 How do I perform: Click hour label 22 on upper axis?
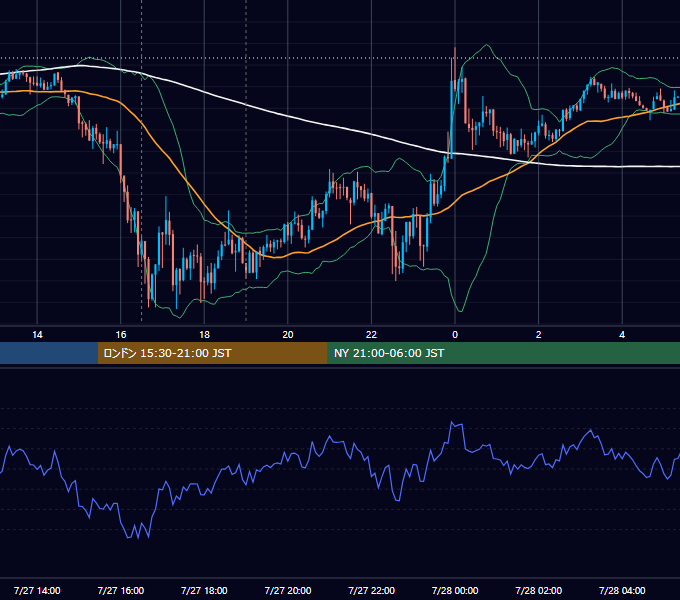[x=371, y=335]
